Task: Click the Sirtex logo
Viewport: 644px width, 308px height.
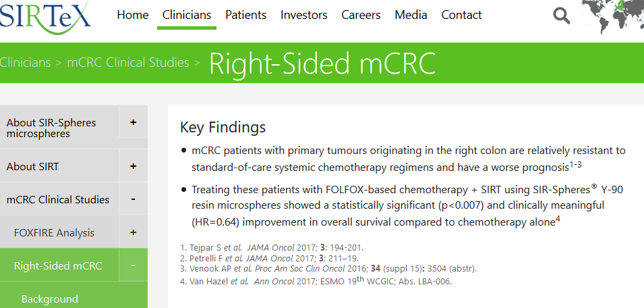Action: pyautogui.click(x=45, y=18)
